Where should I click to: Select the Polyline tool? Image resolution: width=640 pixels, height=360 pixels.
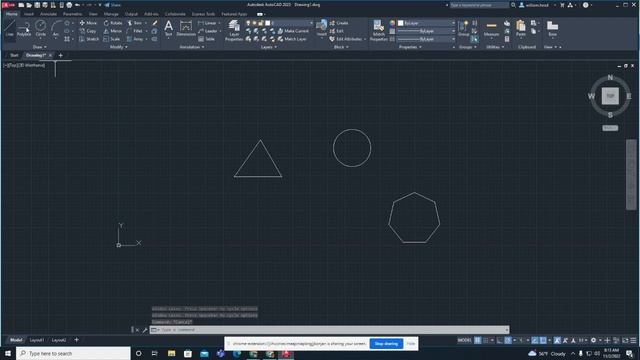coord(24,29)
